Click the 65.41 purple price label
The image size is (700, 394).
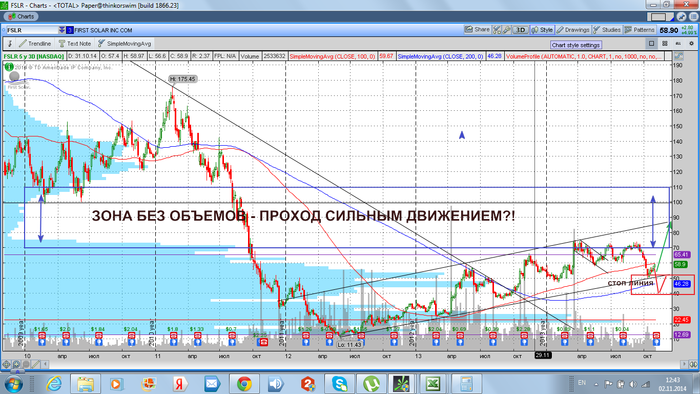681,255
